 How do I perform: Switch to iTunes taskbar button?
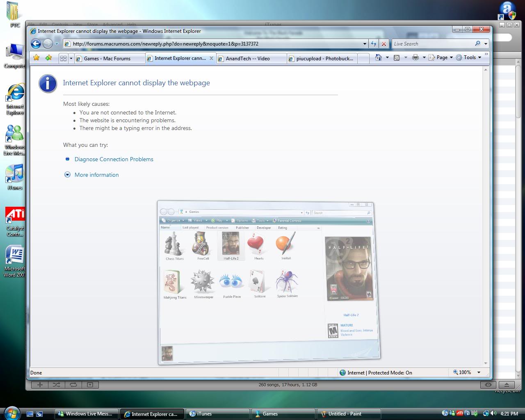click(218, 414)
